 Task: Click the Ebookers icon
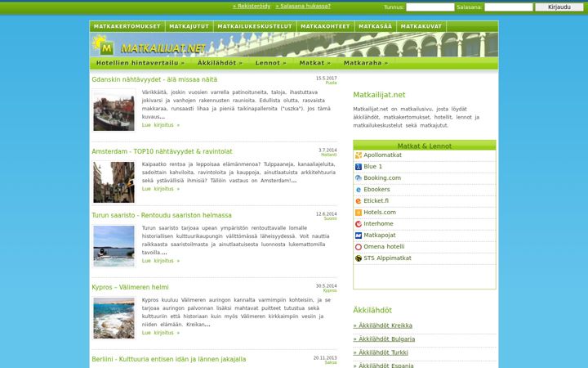click(359, 190)
